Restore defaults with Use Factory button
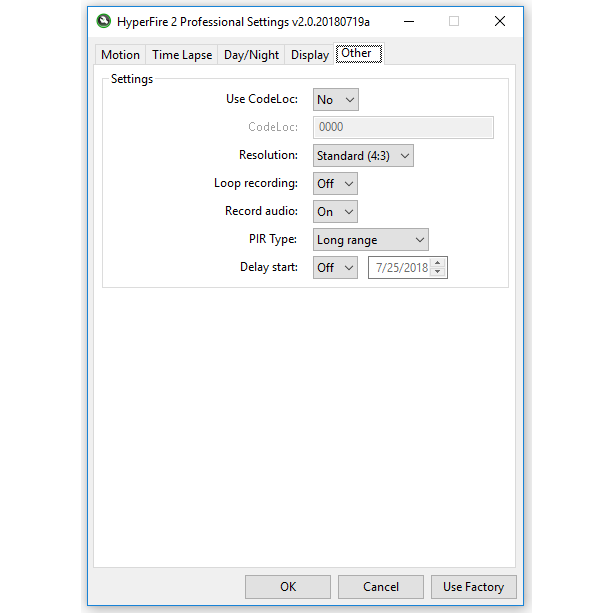Image resolution: width=613 pixels, height=613 pixels. pyautogui.click(x=473, y=587)
